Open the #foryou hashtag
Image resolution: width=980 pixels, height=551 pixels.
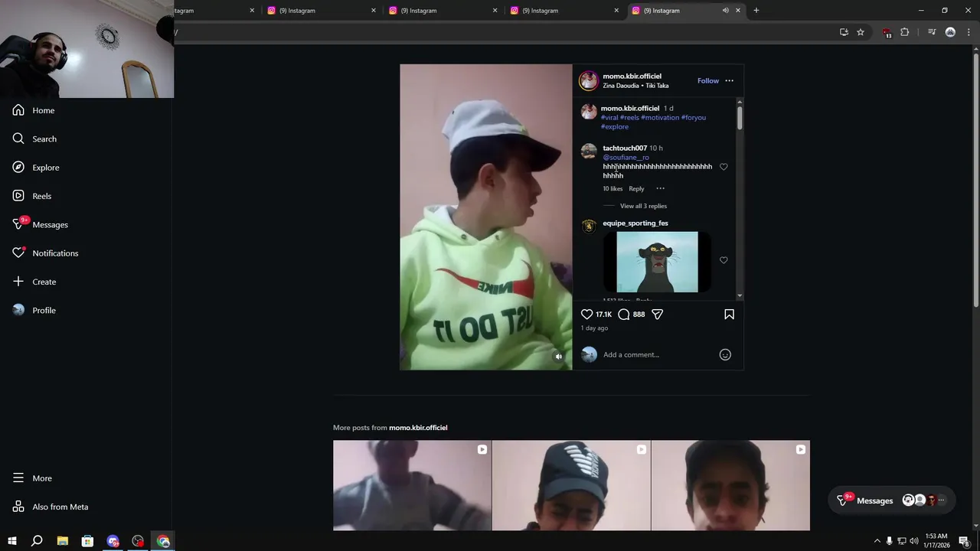tap(694, 118)
